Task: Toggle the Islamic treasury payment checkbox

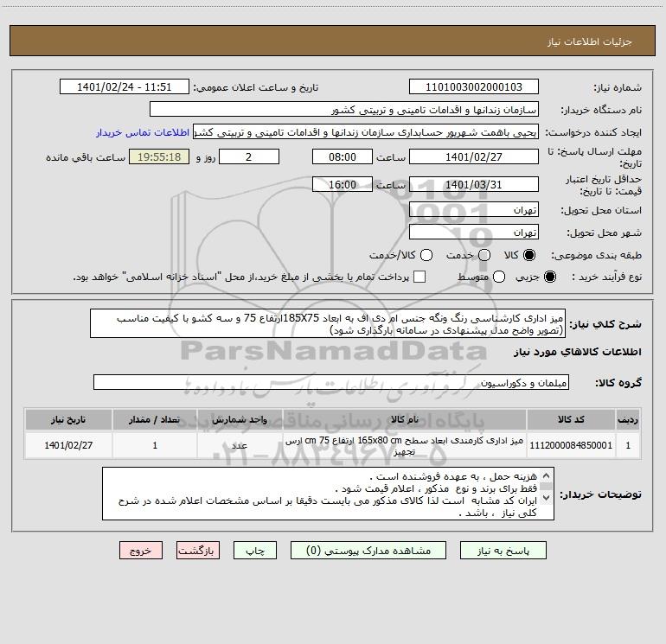Action: point(419,277)
